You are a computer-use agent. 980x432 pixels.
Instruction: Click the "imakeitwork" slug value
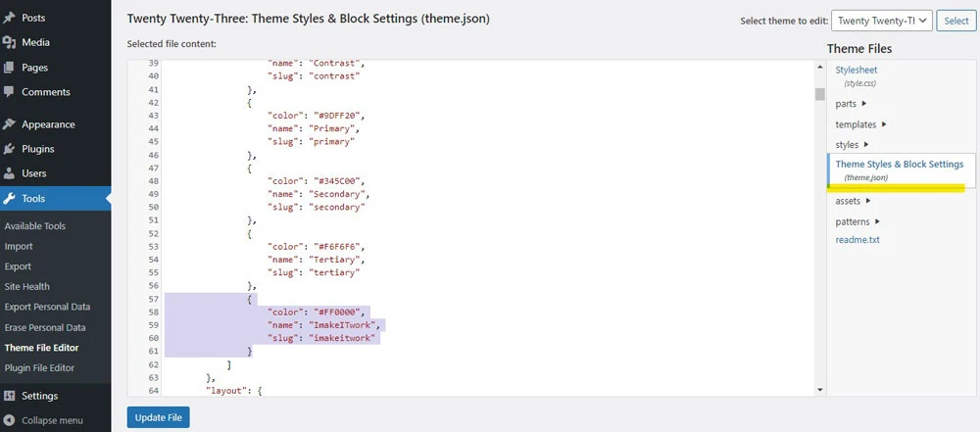(341, 338)
